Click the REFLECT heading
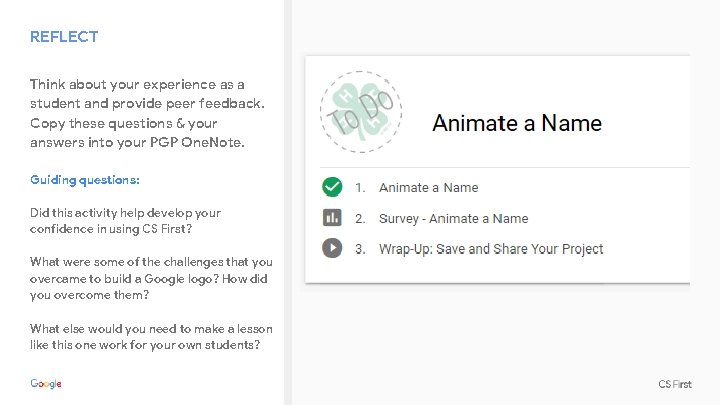720x405 pixels. tap(64, 37)
